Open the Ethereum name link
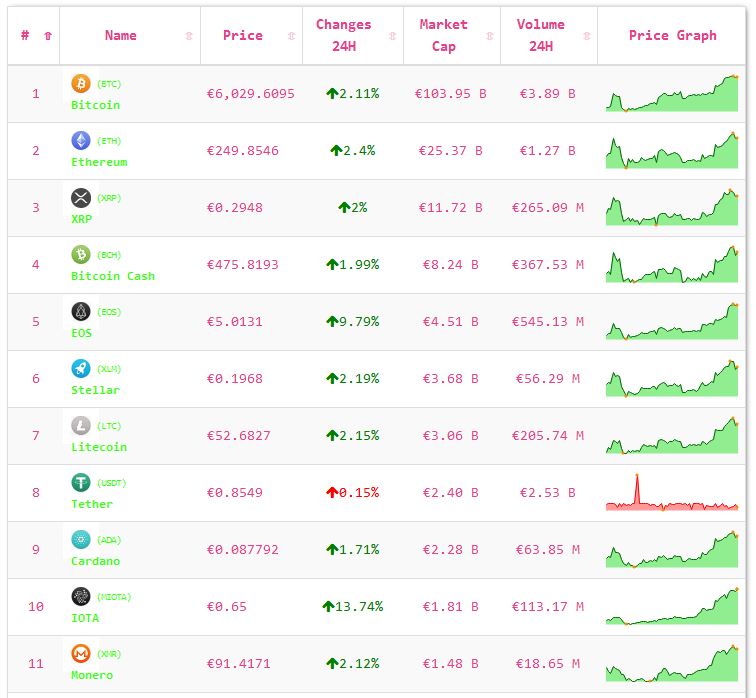 99,162
